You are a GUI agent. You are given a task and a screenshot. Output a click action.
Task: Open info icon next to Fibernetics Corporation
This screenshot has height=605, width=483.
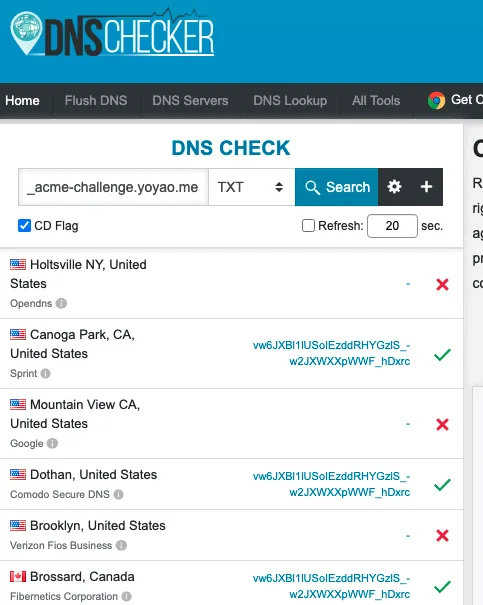coord(127,596)
